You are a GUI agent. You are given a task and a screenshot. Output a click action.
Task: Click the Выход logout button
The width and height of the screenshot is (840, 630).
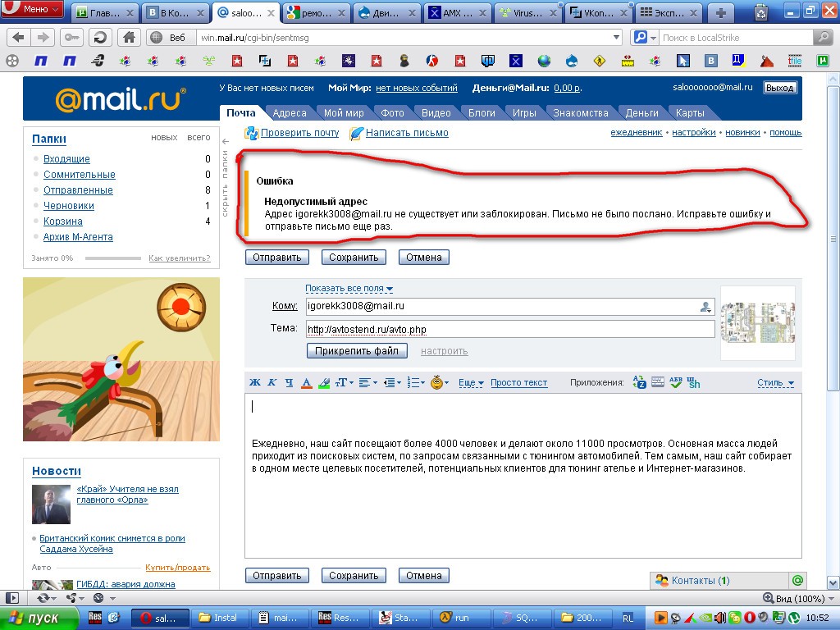779,87
